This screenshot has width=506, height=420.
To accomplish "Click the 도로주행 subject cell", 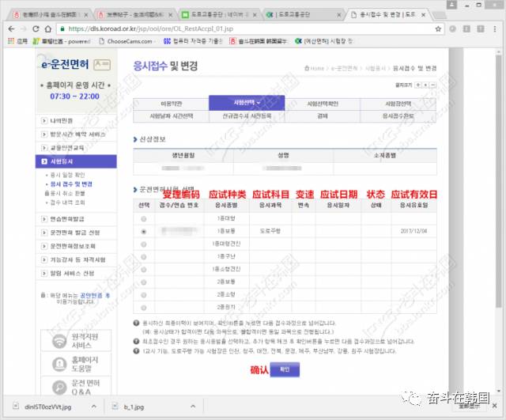I will (x=270, y=231).
